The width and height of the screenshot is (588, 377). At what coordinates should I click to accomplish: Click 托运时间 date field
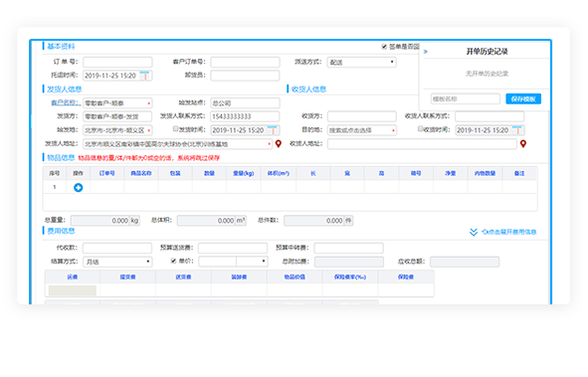point(117,76)
